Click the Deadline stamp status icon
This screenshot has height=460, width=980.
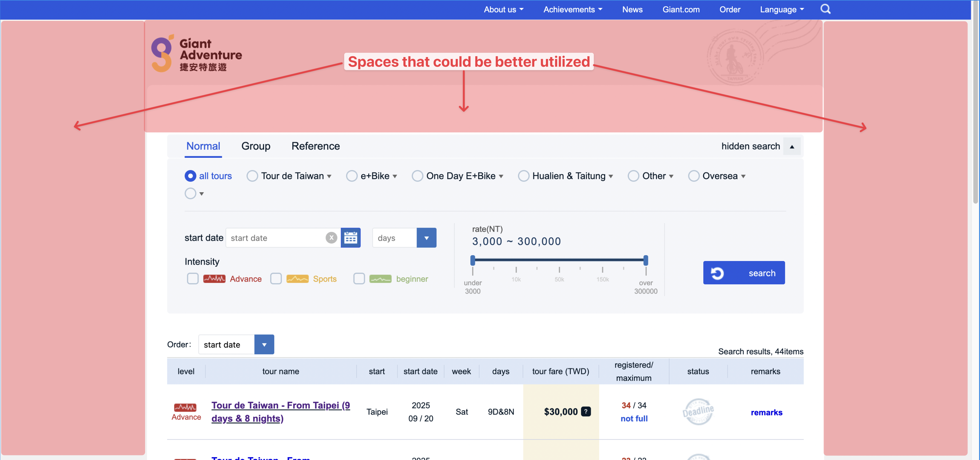click(698, 412)
